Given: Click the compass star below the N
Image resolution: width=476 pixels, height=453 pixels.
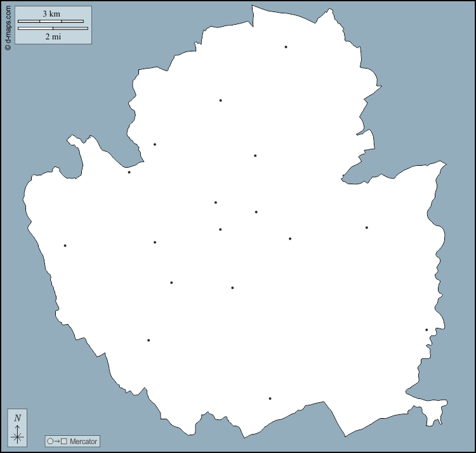Looking at the screenshot, I should (x=17, y=436).
